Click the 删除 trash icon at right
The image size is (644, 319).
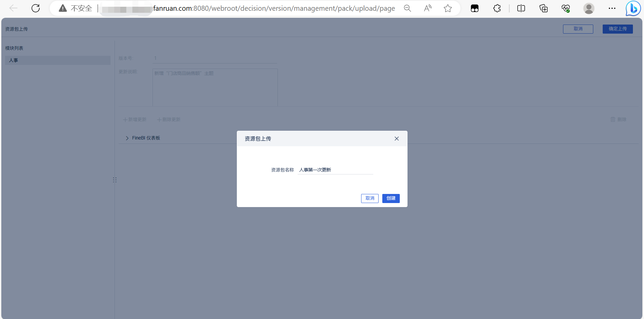point(618,120)
